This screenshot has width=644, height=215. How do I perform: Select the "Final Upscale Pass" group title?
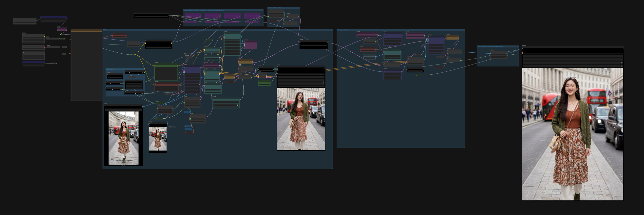point(342,30)
